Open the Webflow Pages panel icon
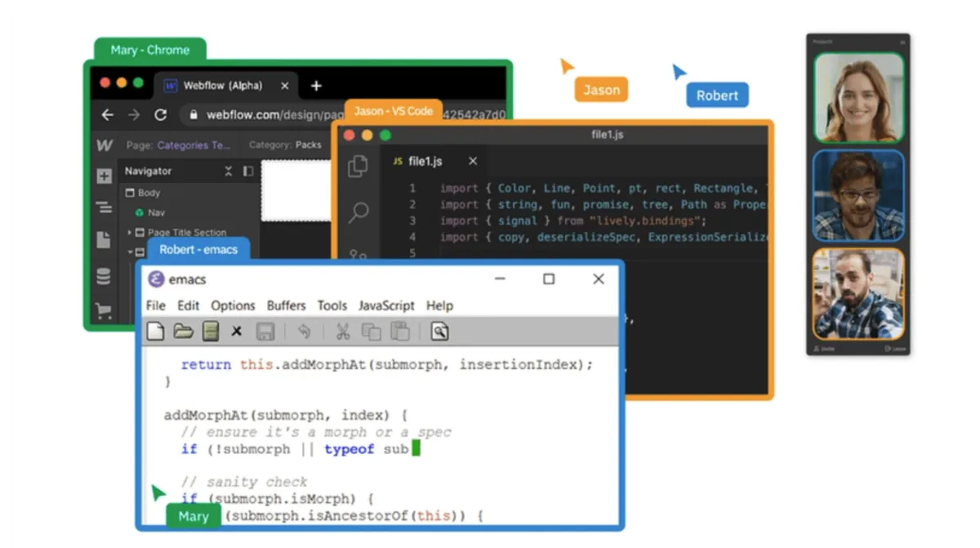Screen dimensions: 980x548 click(x=104, y=240)
